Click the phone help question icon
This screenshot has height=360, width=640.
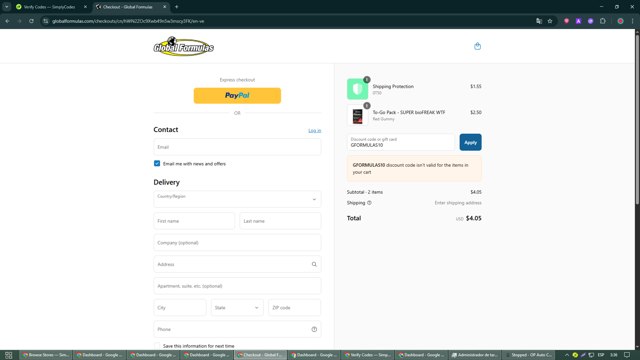(x=314, y=329)
